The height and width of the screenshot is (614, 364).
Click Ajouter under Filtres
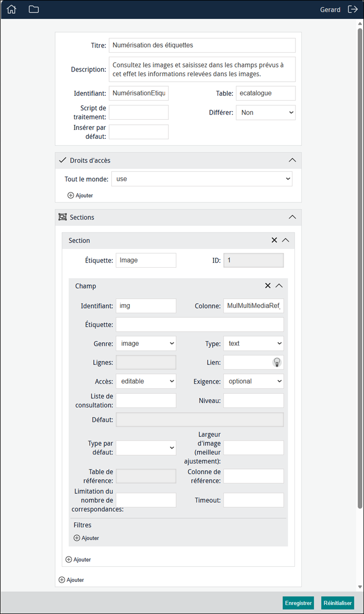pos(86,538)
